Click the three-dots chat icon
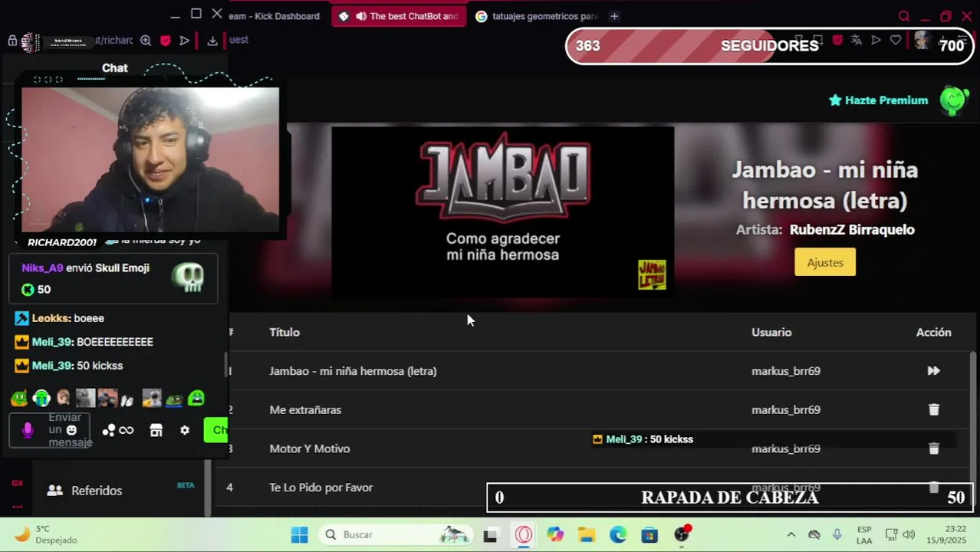 point(108,430)
